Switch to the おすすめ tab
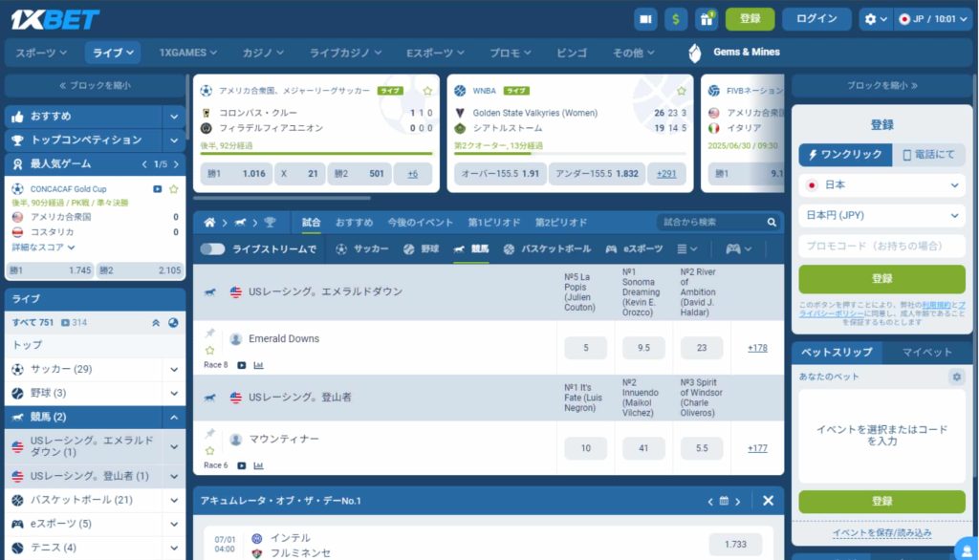 354,223
